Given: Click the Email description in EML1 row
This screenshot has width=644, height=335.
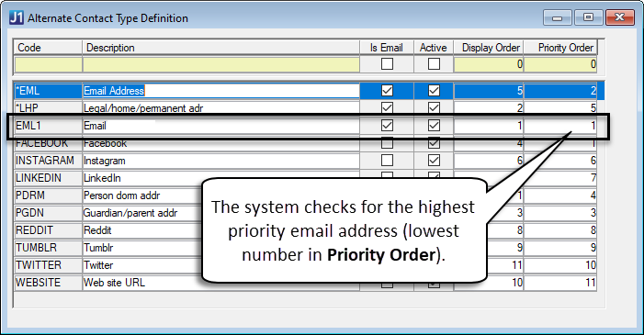Looking at the screenshot, I should (x=221, y=126).
